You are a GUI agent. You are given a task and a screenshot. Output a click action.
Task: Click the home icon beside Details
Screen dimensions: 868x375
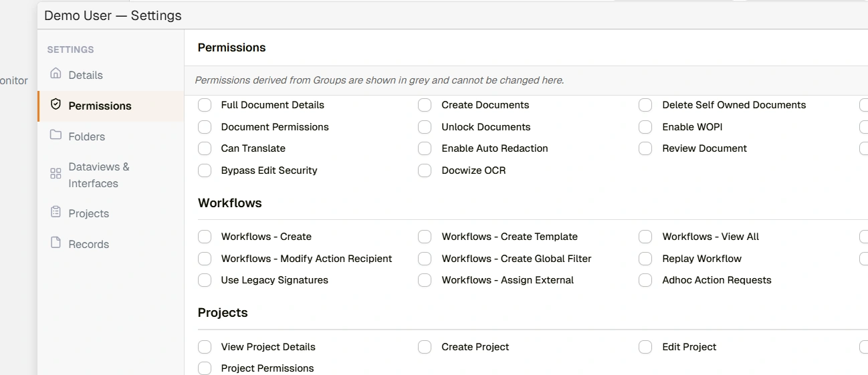[56, 74]
